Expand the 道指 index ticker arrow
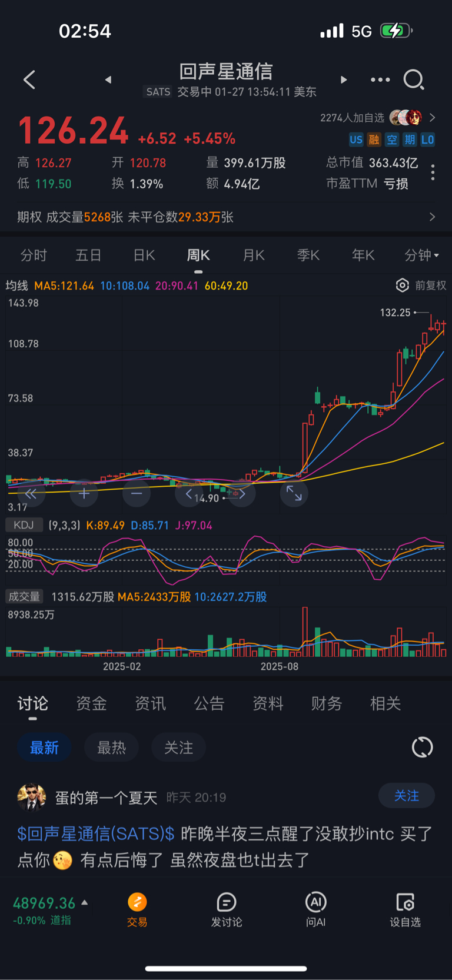The image size is (452, 980). click(85, 902)
